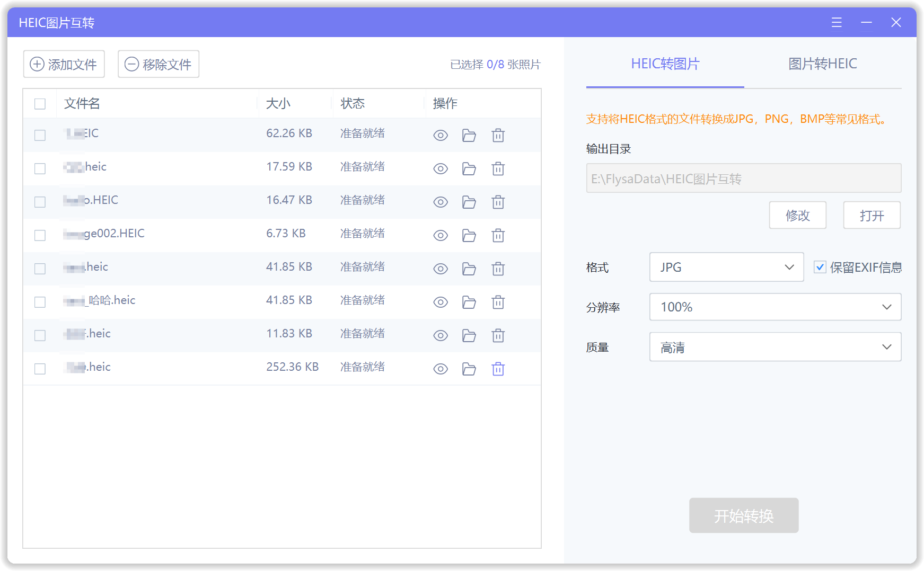Check the 哈哈.heic file checkbox

[40, 302]
